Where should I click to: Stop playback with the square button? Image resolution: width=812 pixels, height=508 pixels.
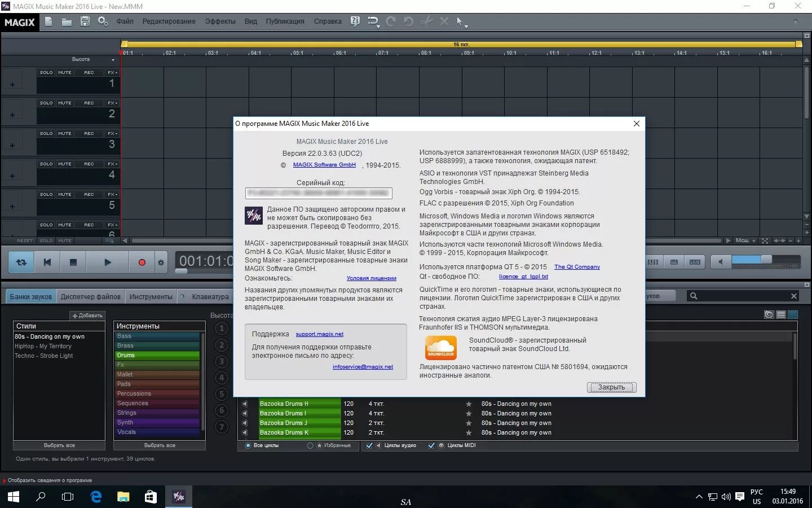(x=73, y=262)
